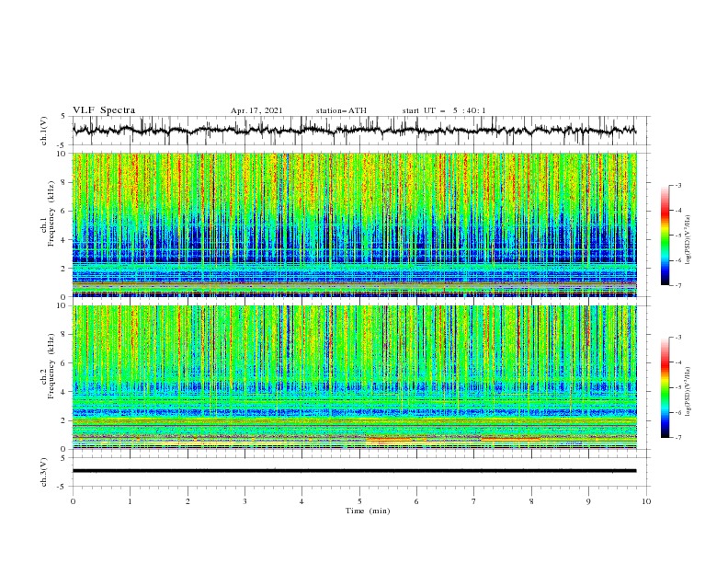This screenshot has height=563, width=728.
Task: Click time axis tick "6"
Action: (416, 501)
